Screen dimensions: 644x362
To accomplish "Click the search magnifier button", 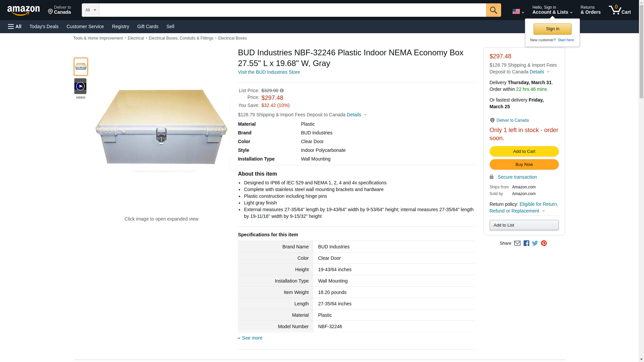I will (x=493, y=10).
